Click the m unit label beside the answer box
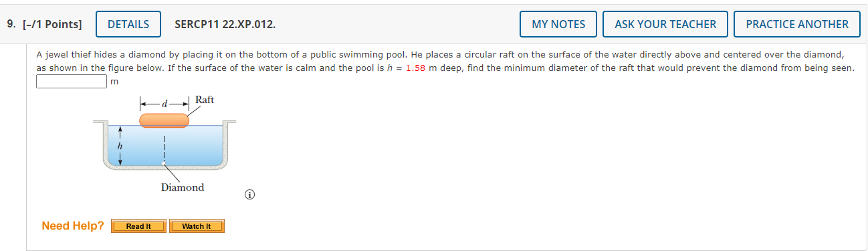 point(114,82)
